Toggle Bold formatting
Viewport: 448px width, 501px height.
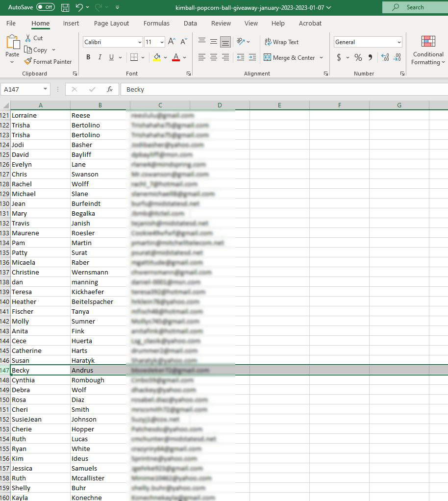[x=88, y=57]
